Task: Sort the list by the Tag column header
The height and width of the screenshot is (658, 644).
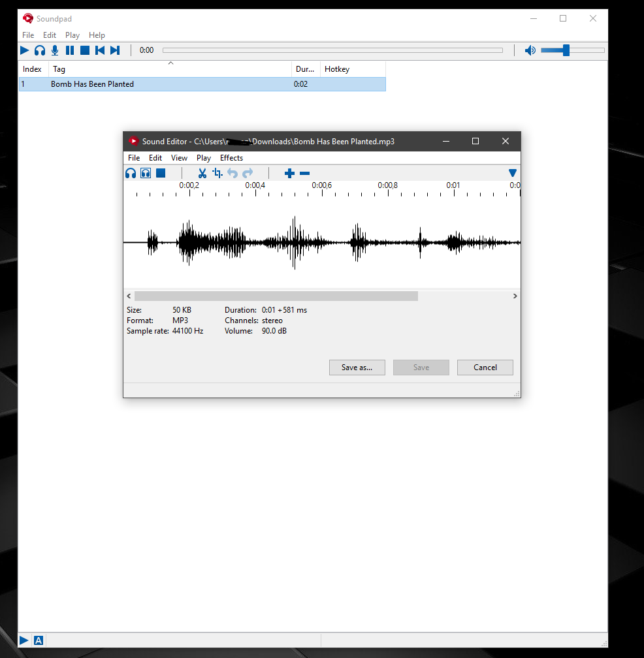Action: [x=171, y=69]
